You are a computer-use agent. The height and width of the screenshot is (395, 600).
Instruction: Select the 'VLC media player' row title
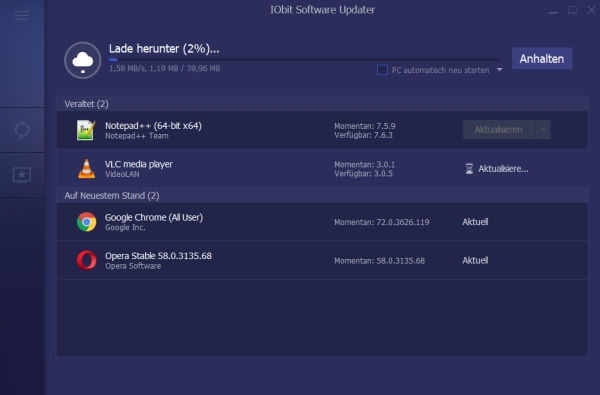(x=139, y=164)
